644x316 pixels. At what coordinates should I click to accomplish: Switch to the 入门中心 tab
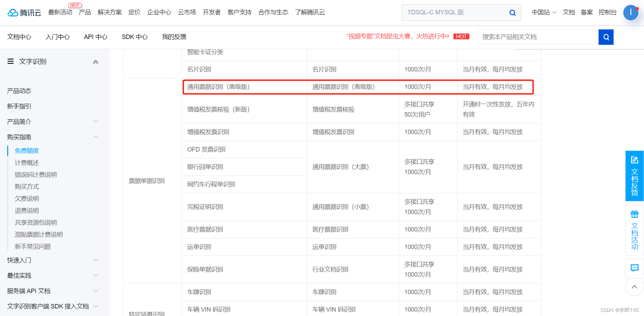(x=58, y=37)
